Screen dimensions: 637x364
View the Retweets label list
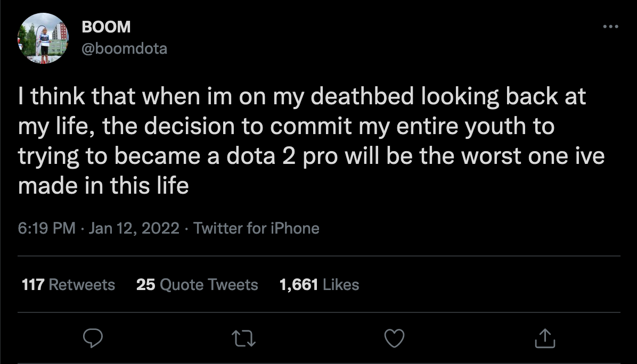pyautogui.click(x=82, y=285)
